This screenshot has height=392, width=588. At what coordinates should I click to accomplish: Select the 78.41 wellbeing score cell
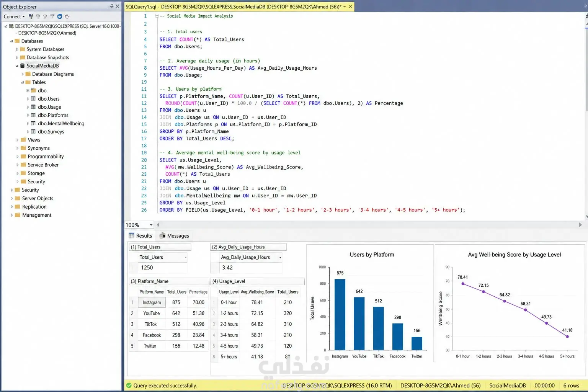click(257, 302)
